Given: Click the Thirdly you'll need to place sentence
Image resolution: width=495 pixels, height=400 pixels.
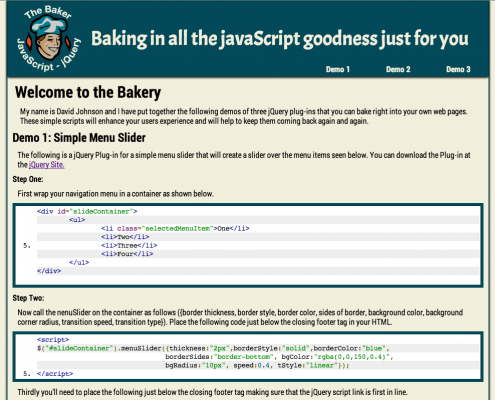Looking at the screenshot, I should (x=212, y=392).
